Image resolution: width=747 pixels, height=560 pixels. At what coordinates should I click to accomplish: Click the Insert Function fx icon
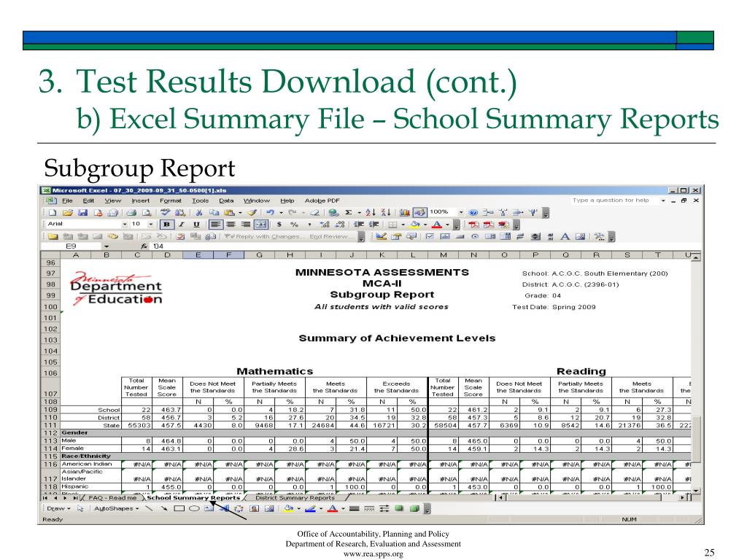(144, 246)
